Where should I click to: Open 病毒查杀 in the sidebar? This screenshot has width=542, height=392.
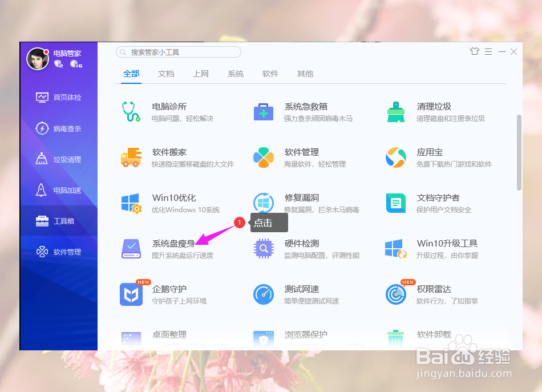(x=58, y=128)
